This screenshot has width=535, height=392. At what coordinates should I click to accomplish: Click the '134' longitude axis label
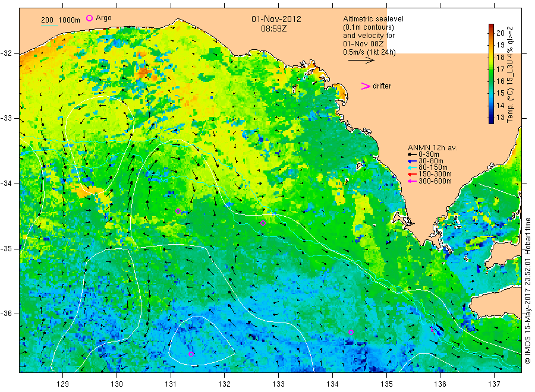[x=332, y=384]
